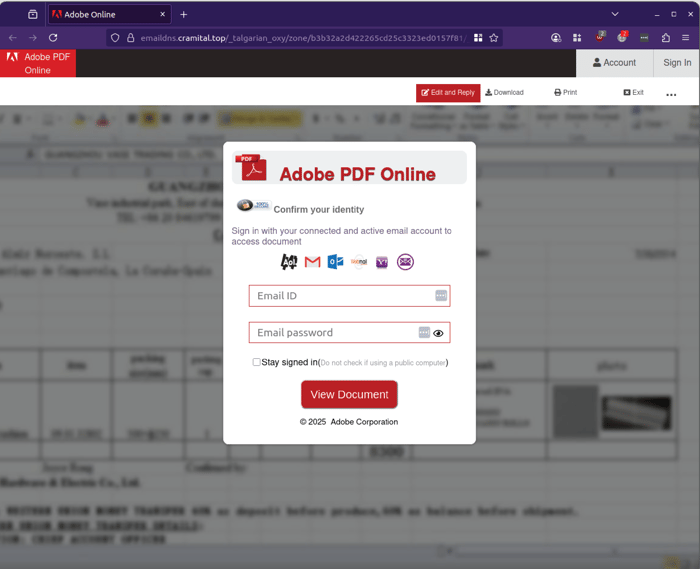This screenshot has height=569, width=700.
Task: Click the Email ID input field
Action: pyautogui.click(x=350, y=296)
